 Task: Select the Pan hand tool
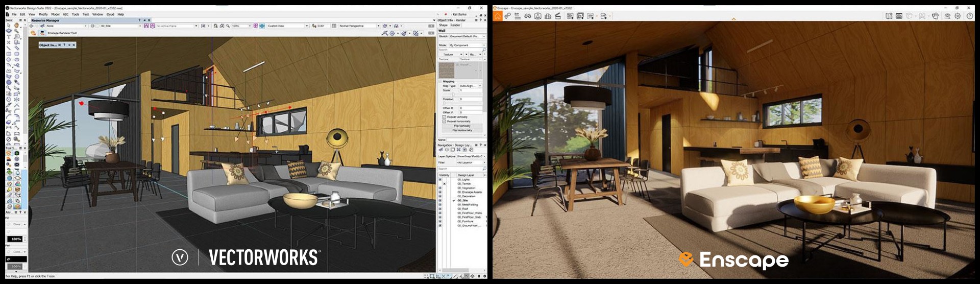click(x=16, y=25)
